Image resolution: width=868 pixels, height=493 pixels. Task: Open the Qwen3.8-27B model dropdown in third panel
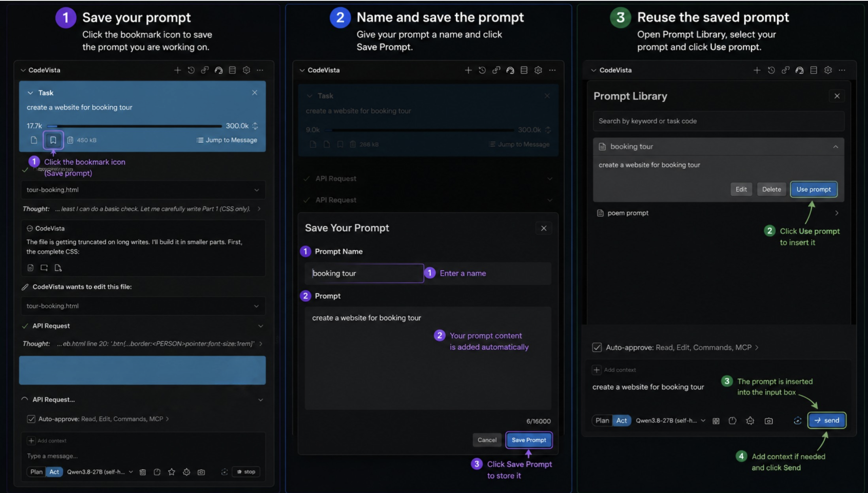click(670, 421)
